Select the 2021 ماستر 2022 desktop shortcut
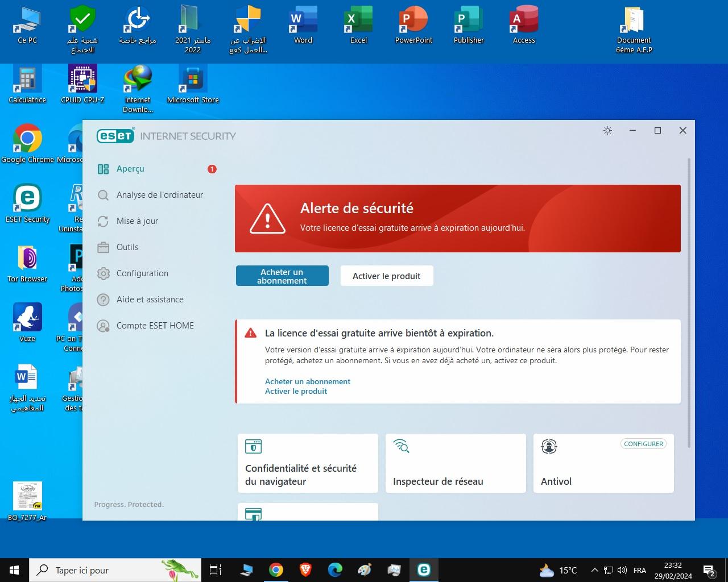Viewport: 728px width, 582px height. click(x=193, y=30)
